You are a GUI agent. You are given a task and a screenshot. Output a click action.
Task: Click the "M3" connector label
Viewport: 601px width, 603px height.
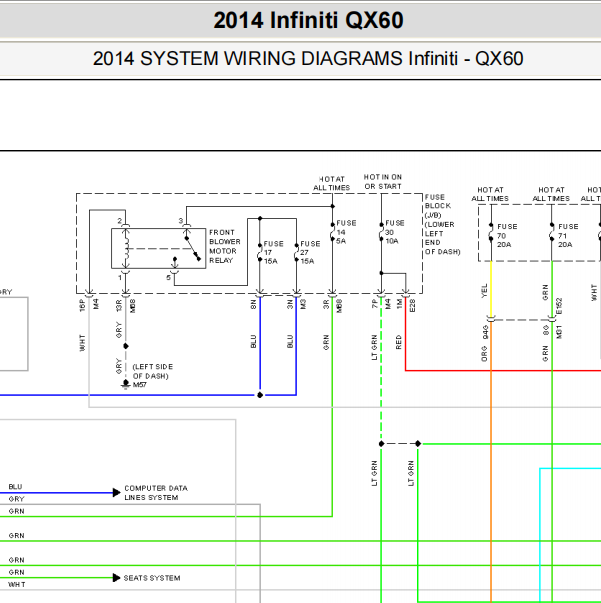(303, 305)
